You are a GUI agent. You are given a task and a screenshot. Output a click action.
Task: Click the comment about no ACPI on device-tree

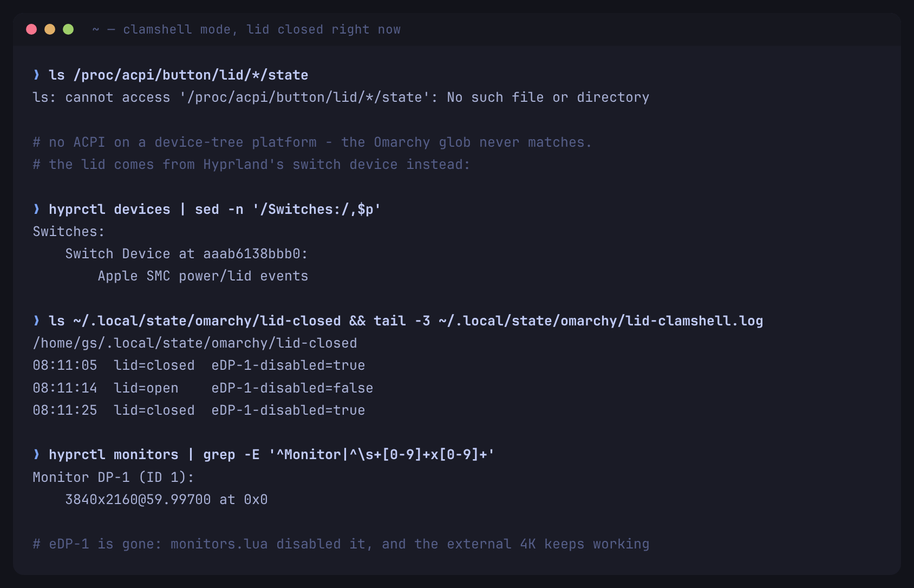pos(312,142)
